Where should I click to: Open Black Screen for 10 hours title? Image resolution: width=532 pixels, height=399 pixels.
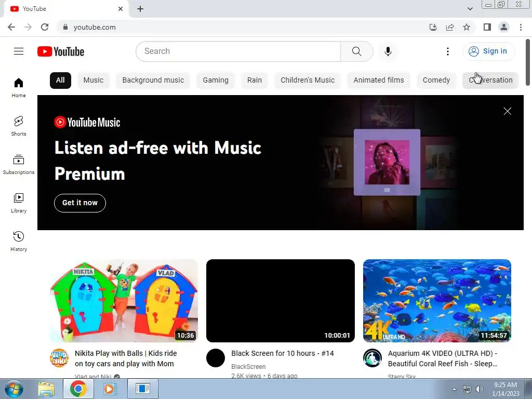click(x=283, y=353)
